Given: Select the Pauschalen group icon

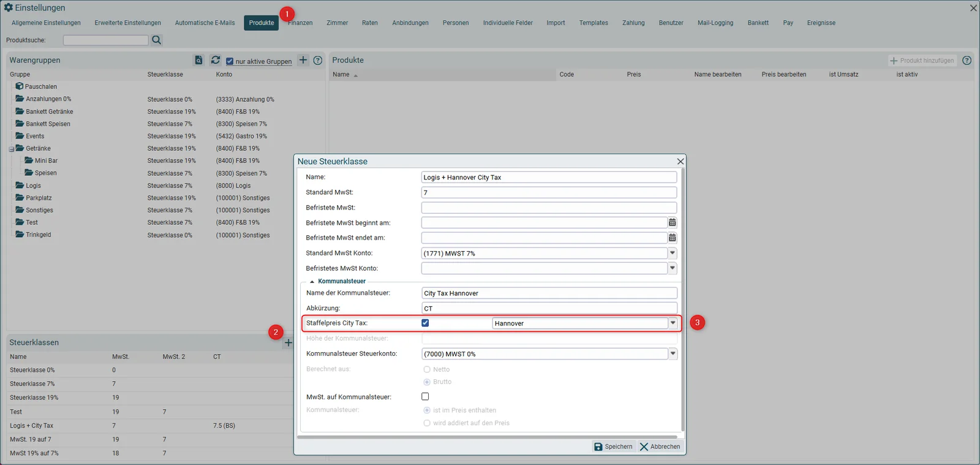Looking at the screenshot, I should [20, 86].
